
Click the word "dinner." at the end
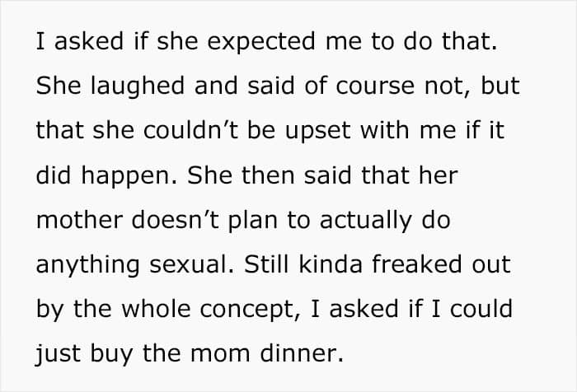[302, 353]
